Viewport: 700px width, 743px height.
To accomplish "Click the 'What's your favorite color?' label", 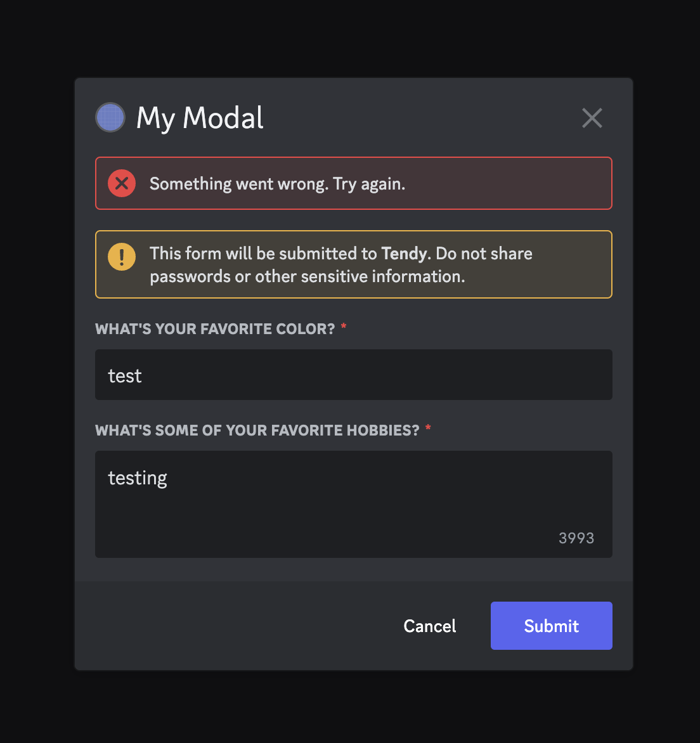I will pos(215,329).
